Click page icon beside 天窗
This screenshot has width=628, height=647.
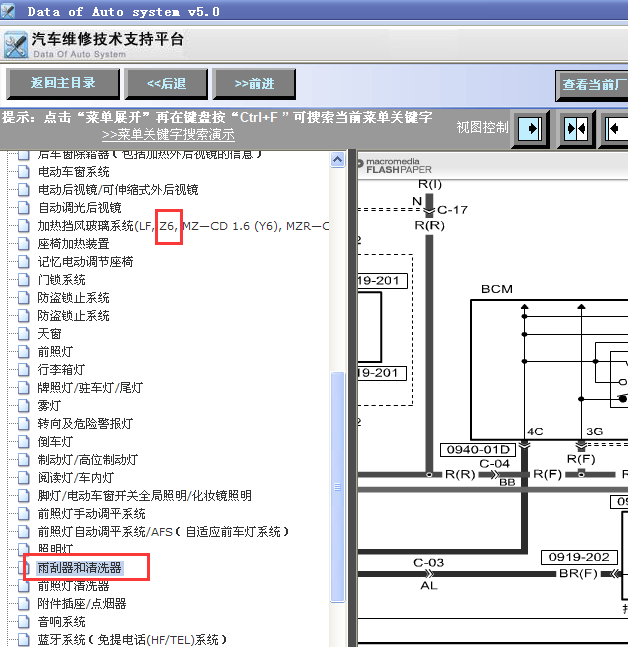(24, 333)
